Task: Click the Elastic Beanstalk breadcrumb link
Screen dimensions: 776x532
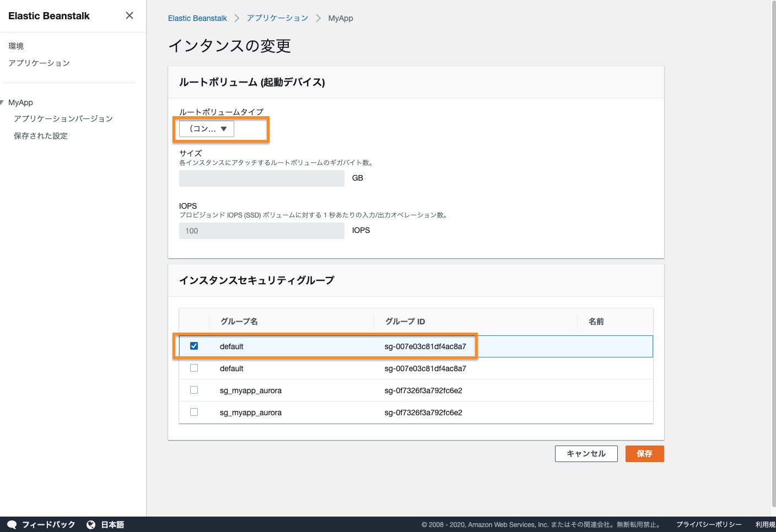Action: [x=197, y=18]
